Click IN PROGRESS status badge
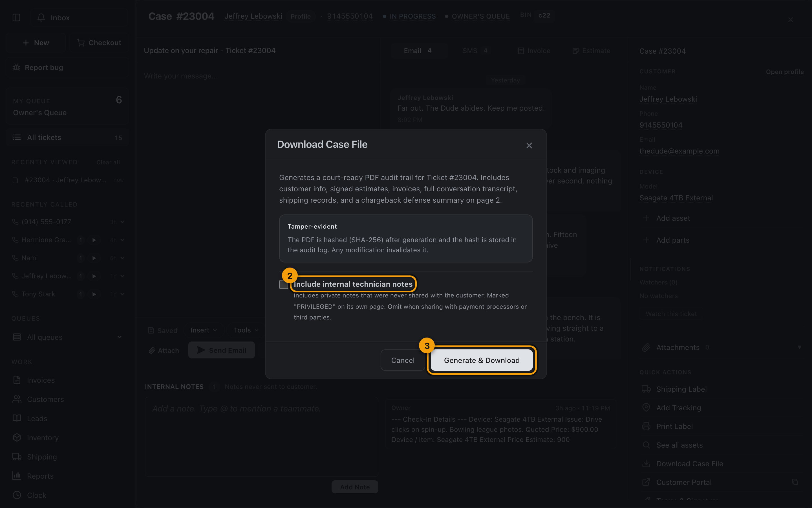Image resolution: width=812 pixels, height=508 pixels. (409, 16)
